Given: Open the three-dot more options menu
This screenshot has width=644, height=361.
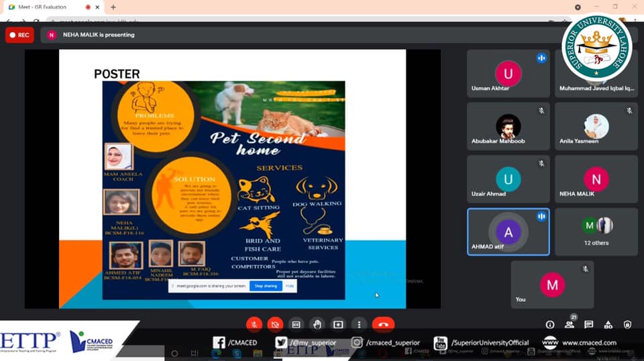Looking at the screenshot, I should (360, 324).
